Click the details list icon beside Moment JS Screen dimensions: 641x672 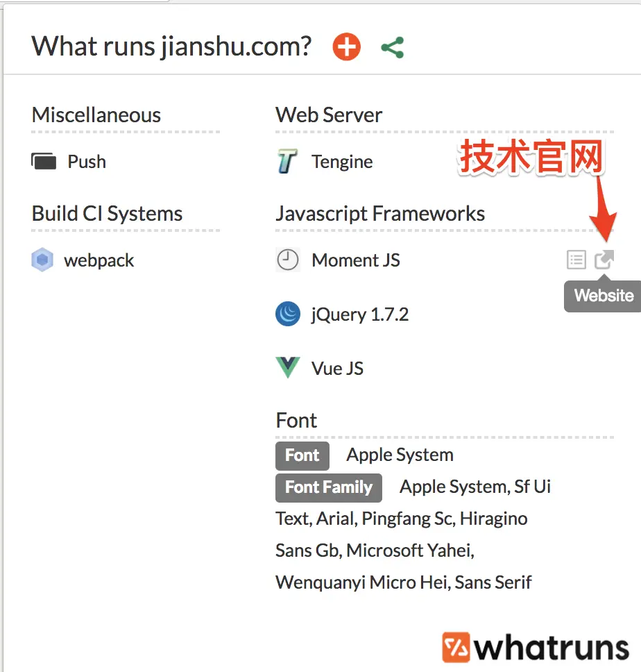(576, 260)
